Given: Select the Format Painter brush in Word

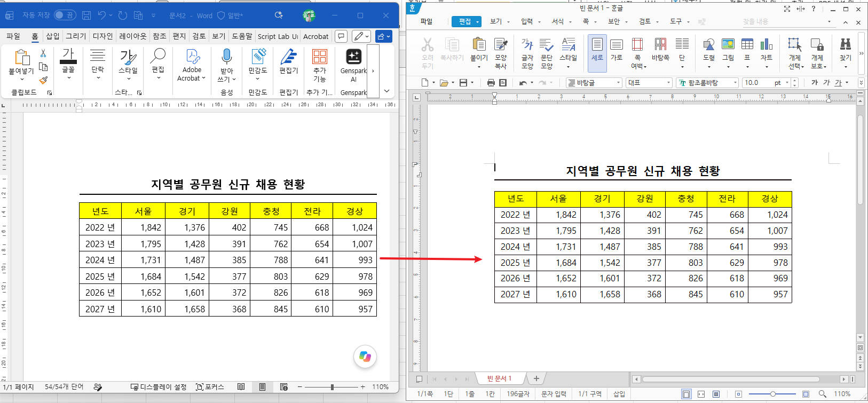Looking at the screenshot, I should (43, 80).
